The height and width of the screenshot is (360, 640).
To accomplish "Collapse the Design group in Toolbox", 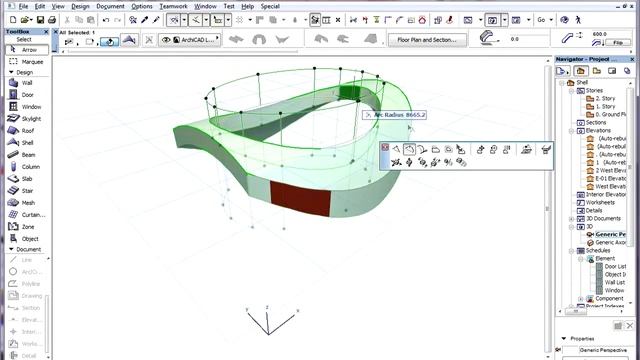I will 11,72.
